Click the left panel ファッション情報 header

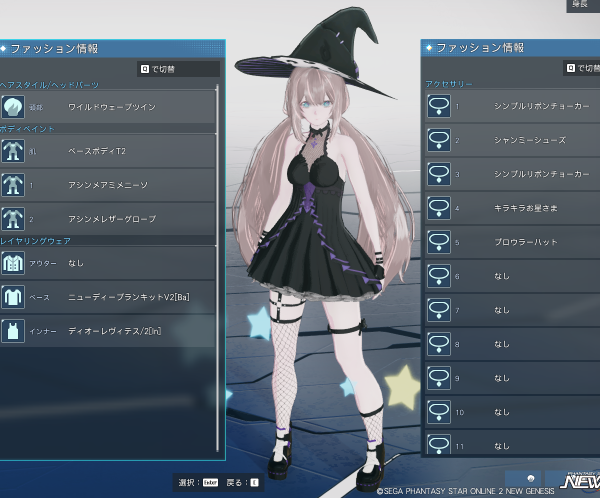[112, 49]
